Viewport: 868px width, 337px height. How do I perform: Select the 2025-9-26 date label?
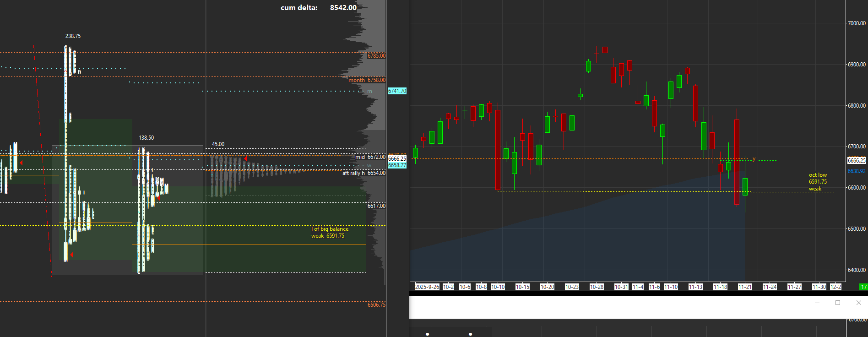point(427,287)
